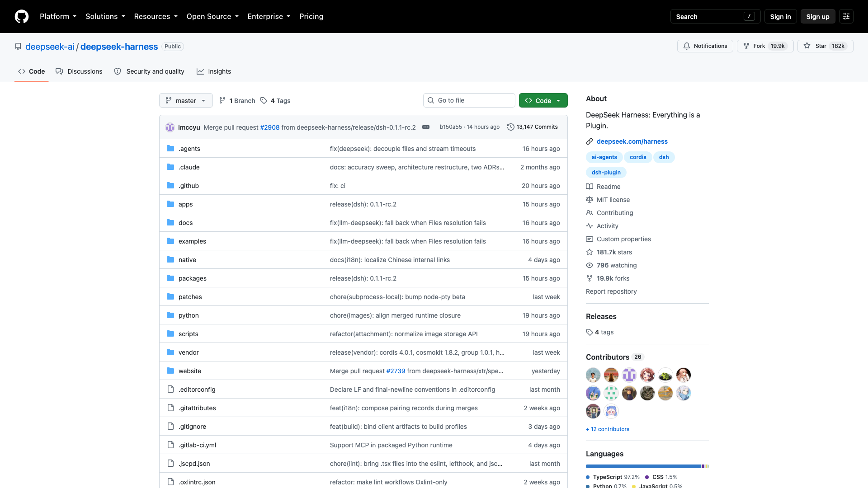Click the Contributing link

click(615, 213)
